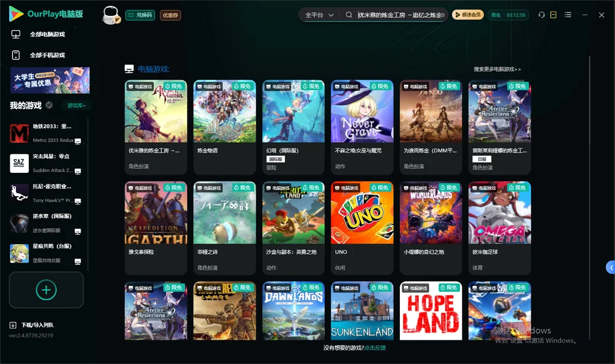The image size is (615, 364).
Task: Open the 幻塔 (国际服) game card
Action: click(x=293, y=127)
